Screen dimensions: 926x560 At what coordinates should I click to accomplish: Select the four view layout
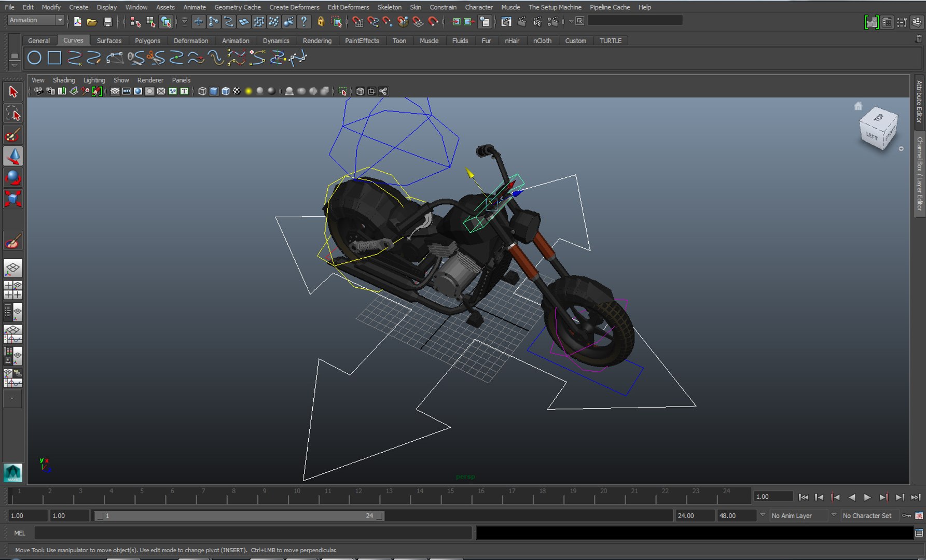tap(13, 290)
